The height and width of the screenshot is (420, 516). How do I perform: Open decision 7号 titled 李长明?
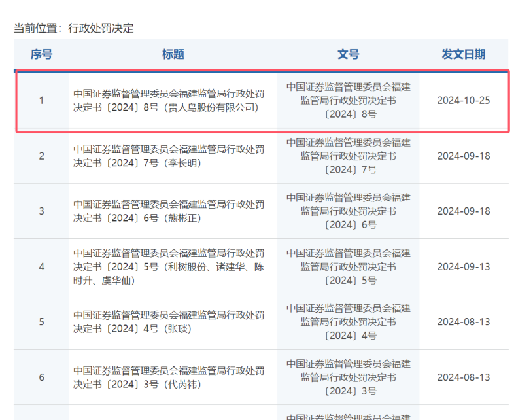point(169,156)
